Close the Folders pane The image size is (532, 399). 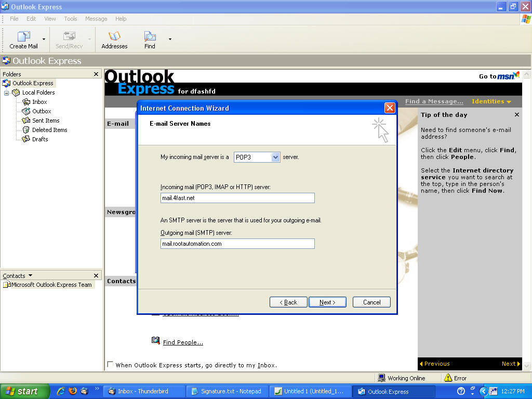[96, 74]
